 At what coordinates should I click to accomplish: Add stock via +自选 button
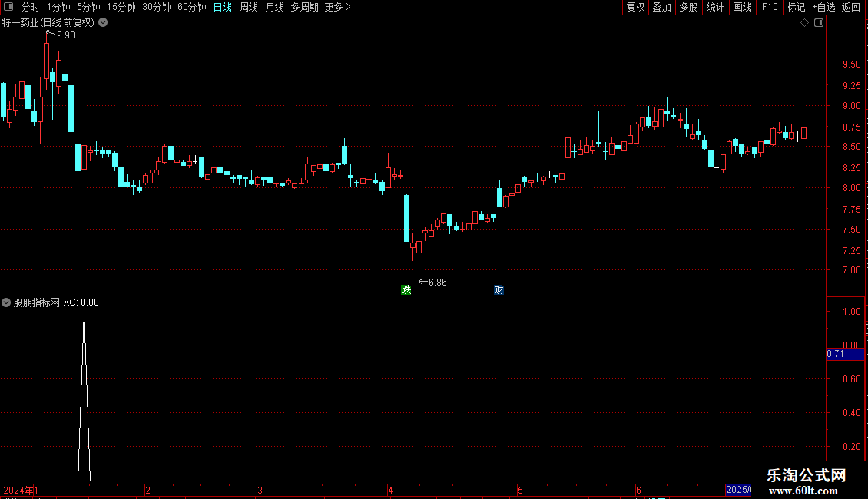coord(823,7)
